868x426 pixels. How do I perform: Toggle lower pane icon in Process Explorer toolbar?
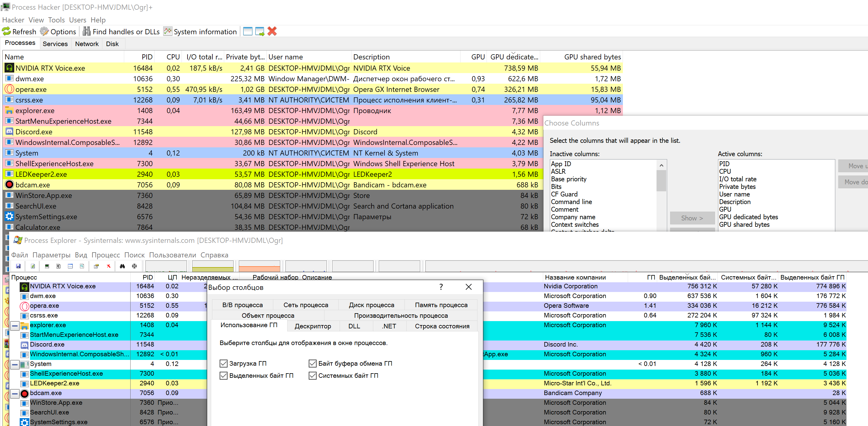point(70,266)
